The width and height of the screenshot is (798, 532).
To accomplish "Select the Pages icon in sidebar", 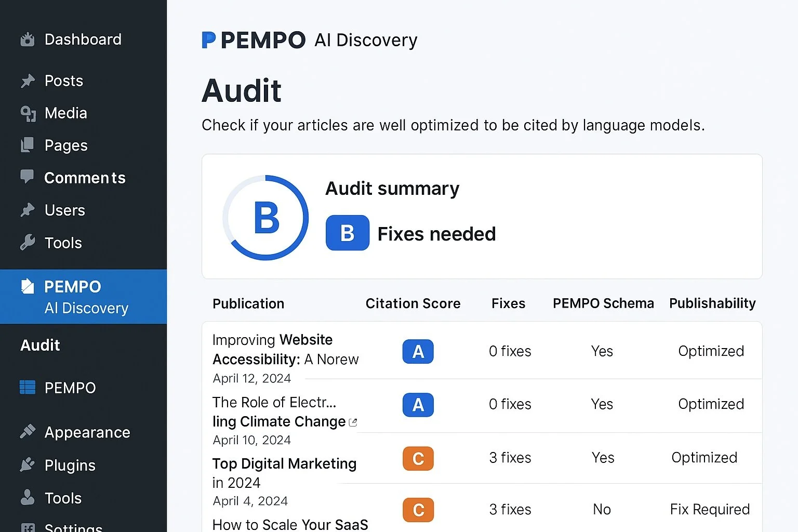I will 28,145.
